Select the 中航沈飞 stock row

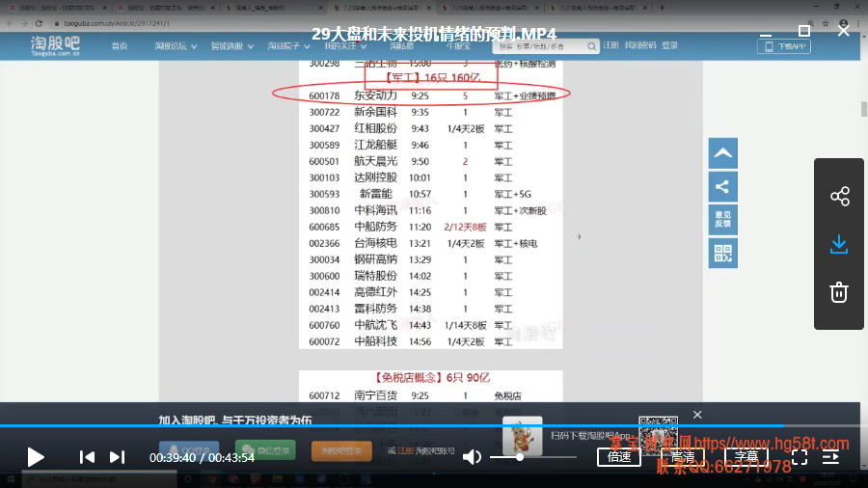coord(431,325)
